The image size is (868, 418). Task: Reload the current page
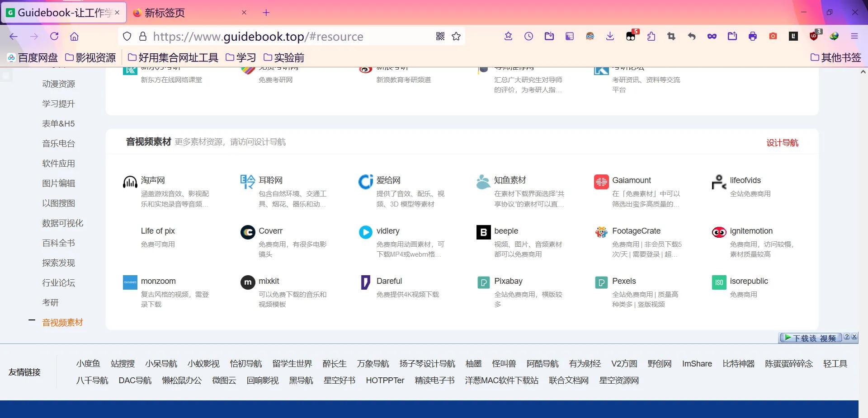pyautogui.click(x=54, y=36)
